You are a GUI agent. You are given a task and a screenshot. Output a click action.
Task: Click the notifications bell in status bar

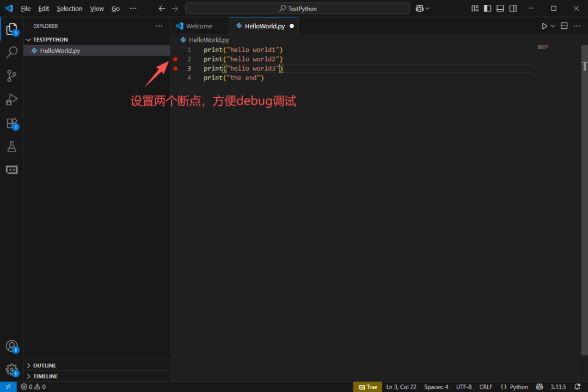(578, 387)
